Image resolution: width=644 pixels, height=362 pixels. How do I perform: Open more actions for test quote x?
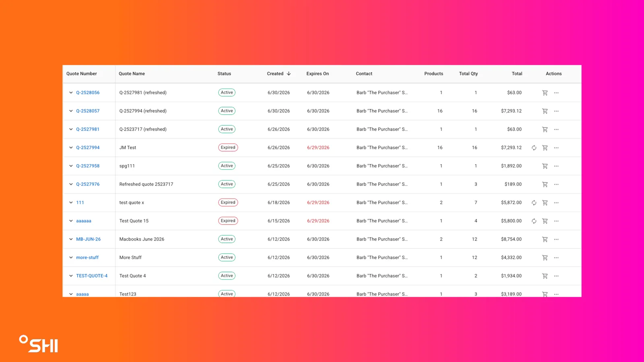click(x=556, y=203)
